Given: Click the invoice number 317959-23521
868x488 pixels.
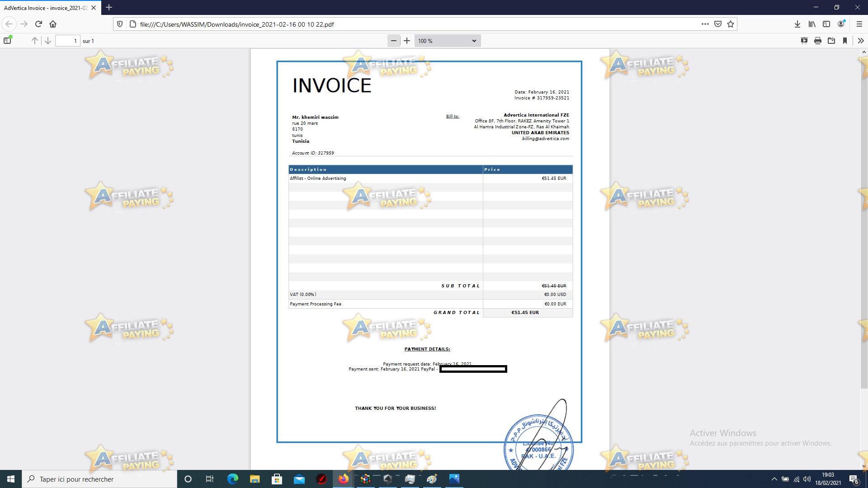Looking at the screenshot, I should coord(553,98).
